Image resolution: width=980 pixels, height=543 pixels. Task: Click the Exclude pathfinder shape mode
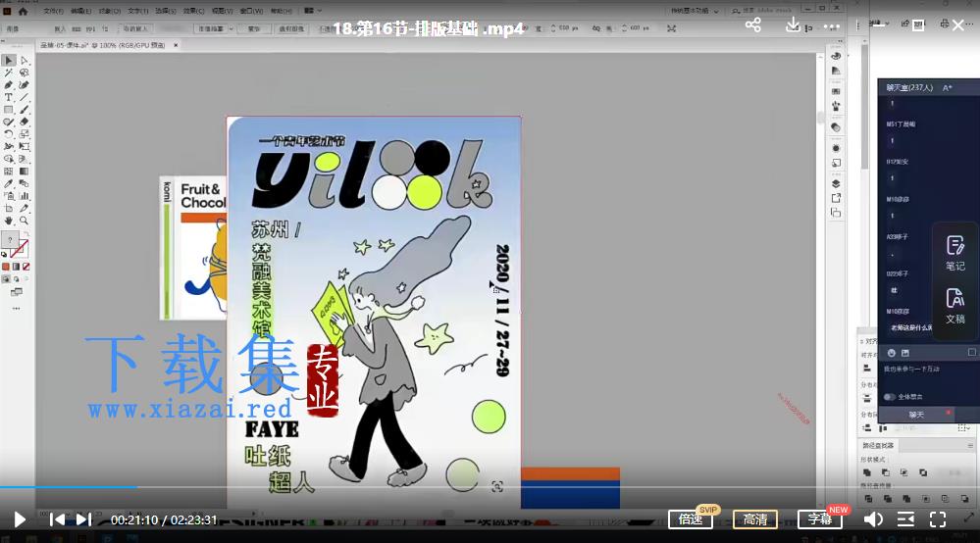(923, 472)
